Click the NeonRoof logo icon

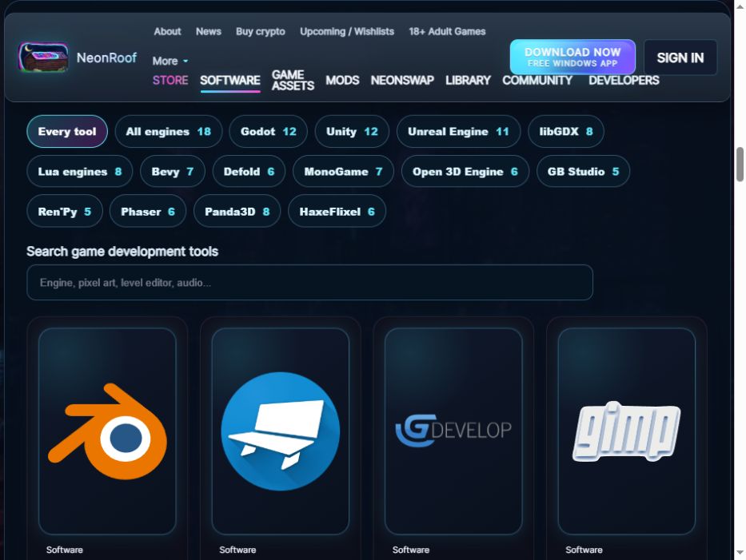[43, 58]
